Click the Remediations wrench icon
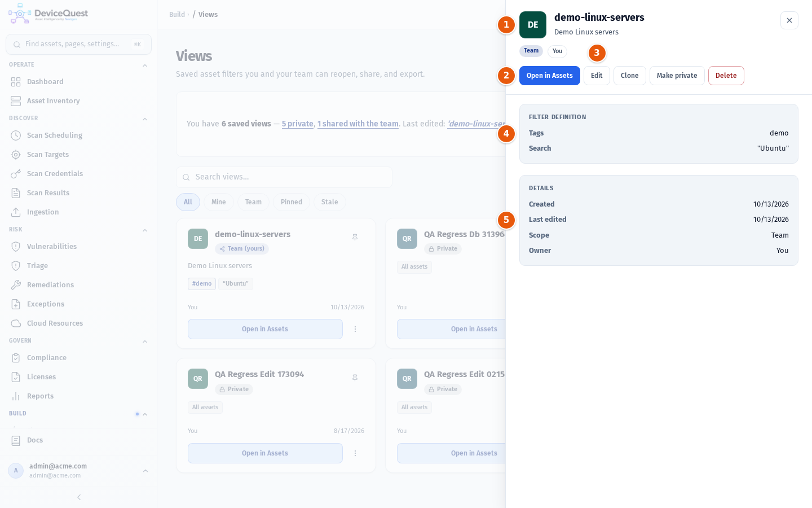The width and height of the screenshot is (812, 508). click(16, 285)
